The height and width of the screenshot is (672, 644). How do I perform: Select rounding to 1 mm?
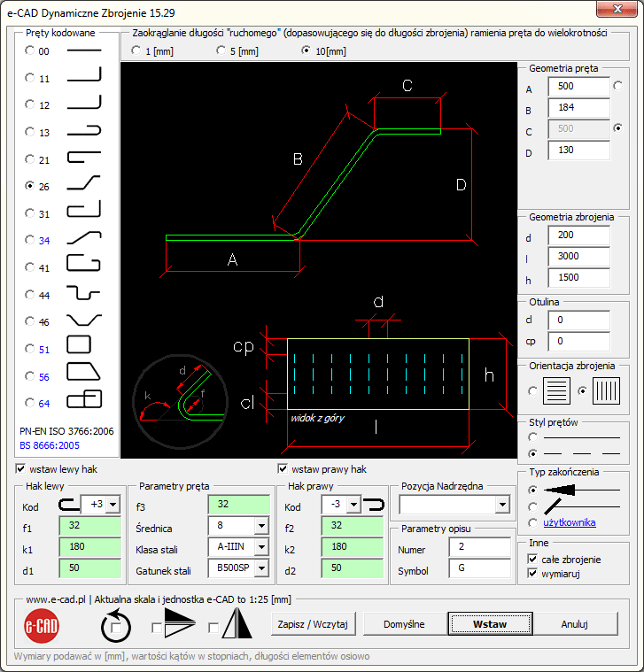pyautogui.click(x=136, y=50)
